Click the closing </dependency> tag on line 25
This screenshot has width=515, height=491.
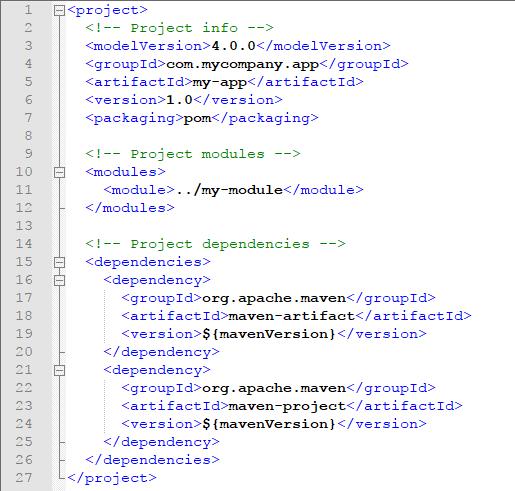[162, 442]
